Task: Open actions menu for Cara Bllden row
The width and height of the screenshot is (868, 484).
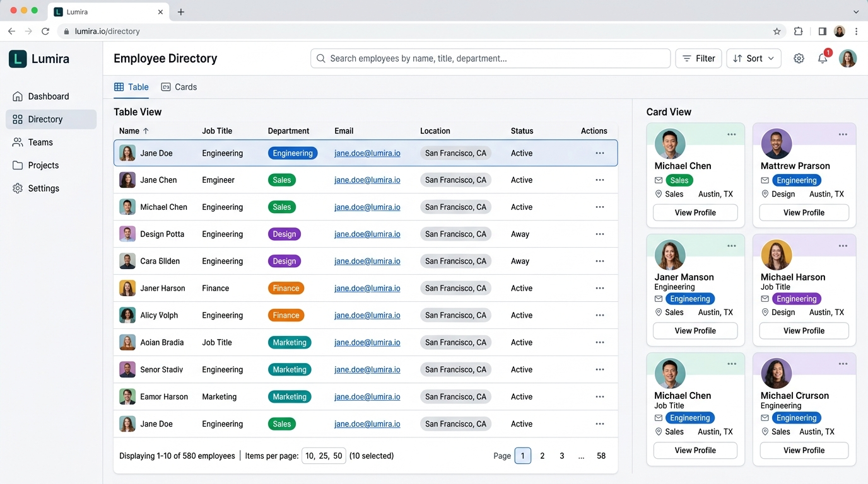Action: tap(600, 262)
